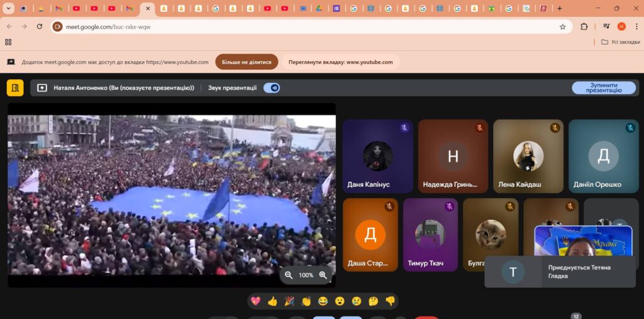Zoom in the shared presentation view
Viewport: 644px width, 319px height.
click(323, 275)
